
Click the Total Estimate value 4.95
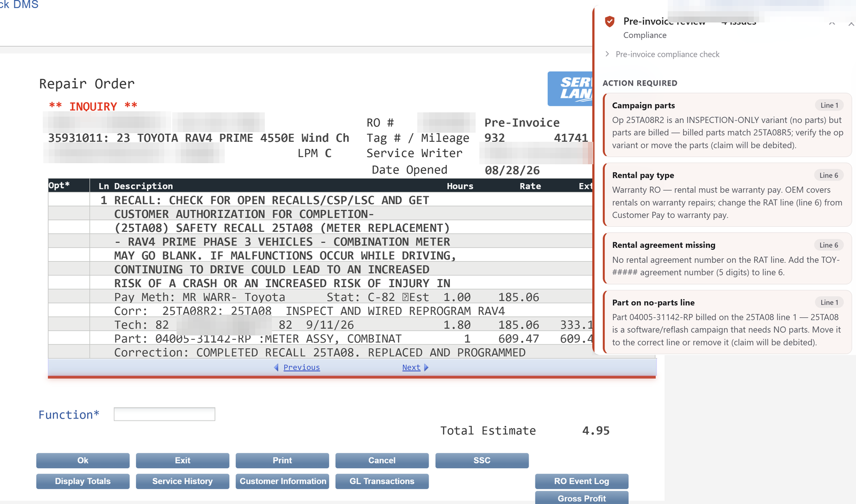coord(596,431)
